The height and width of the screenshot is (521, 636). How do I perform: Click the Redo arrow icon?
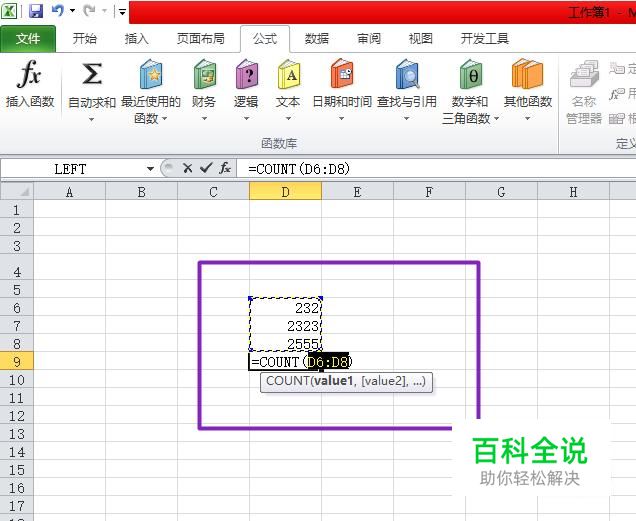[x=89, y=11]
